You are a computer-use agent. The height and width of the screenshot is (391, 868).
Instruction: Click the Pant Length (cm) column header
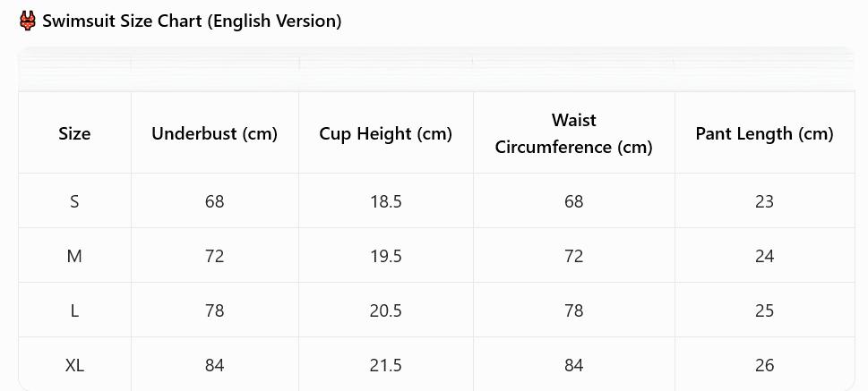764,133
